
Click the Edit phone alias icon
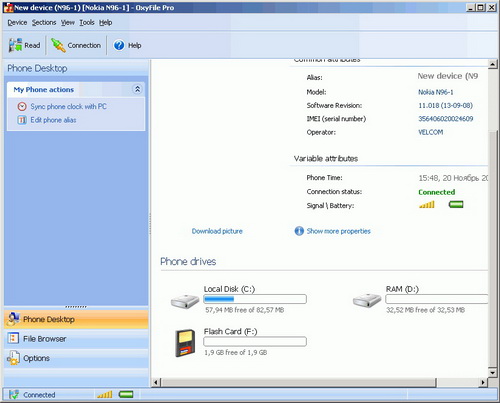22,120
